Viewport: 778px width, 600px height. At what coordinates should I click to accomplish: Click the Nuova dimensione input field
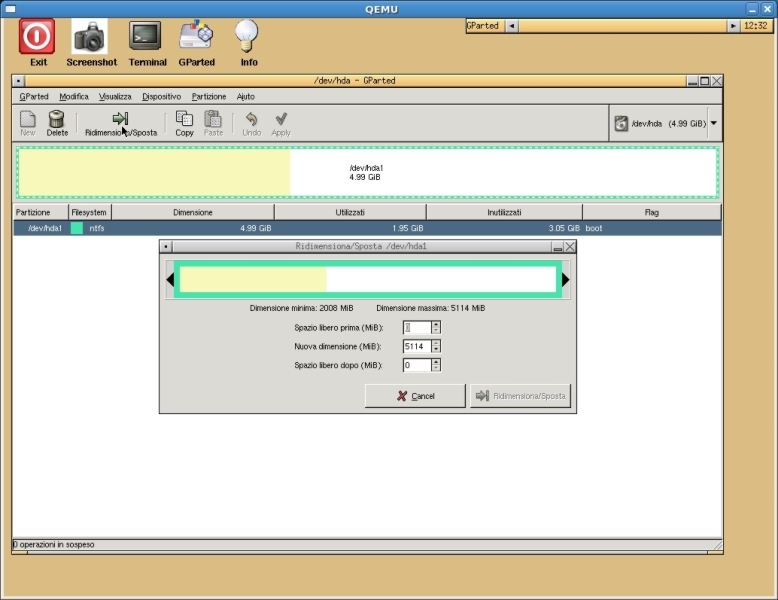pyautogui.click(x=417, y=346)
